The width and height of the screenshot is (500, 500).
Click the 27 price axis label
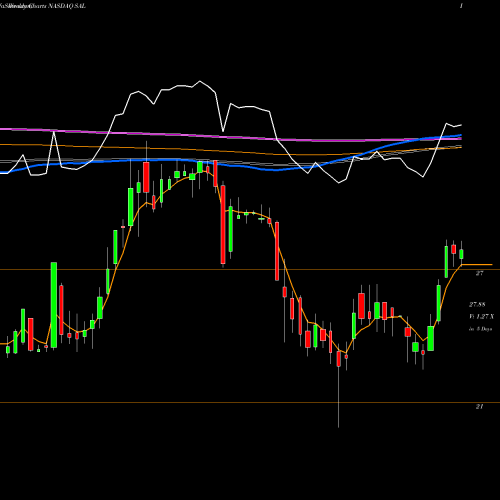(x=479, y=273)
